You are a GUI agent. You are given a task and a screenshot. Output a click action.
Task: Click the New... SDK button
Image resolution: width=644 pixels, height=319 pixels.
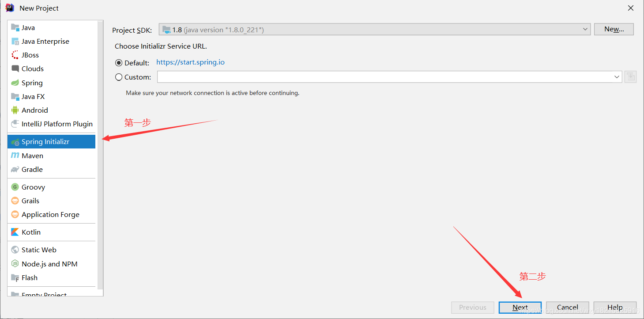[x=614, y=29]
